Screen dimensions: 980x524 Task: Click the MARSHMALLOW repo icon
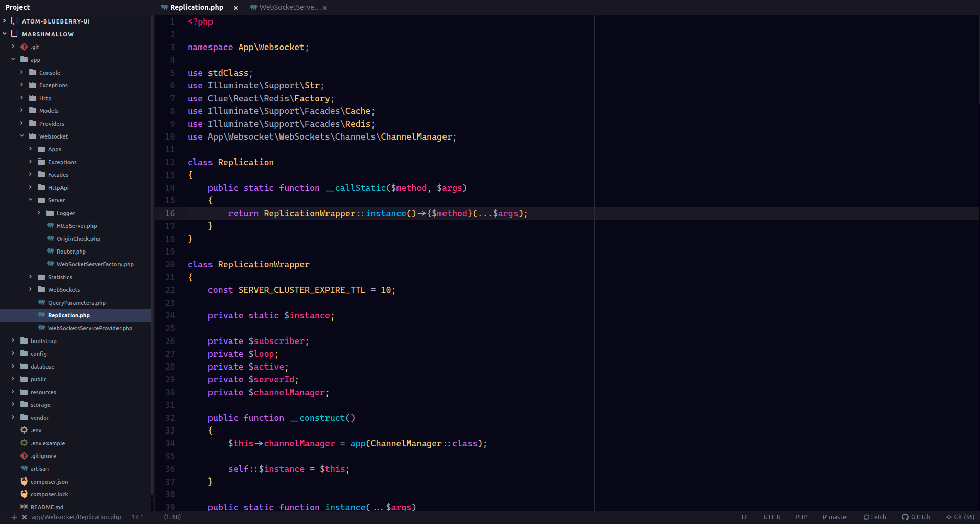coord(14,33)
